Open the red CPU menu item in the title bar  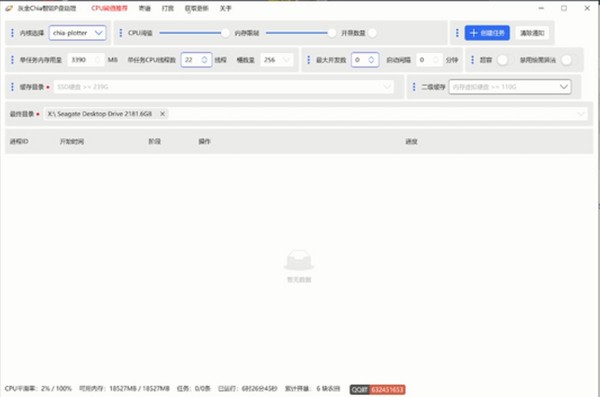pyautogui.click(x=109, y=8)
